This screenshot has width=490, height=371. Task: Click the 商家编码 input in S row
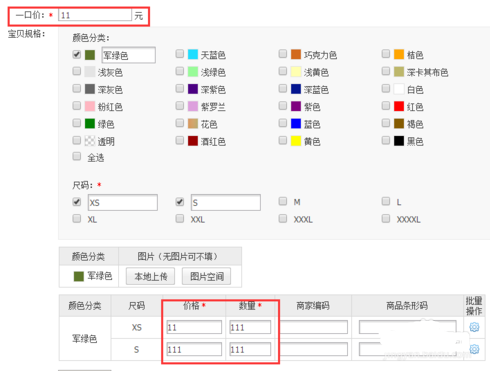(313, 349)
